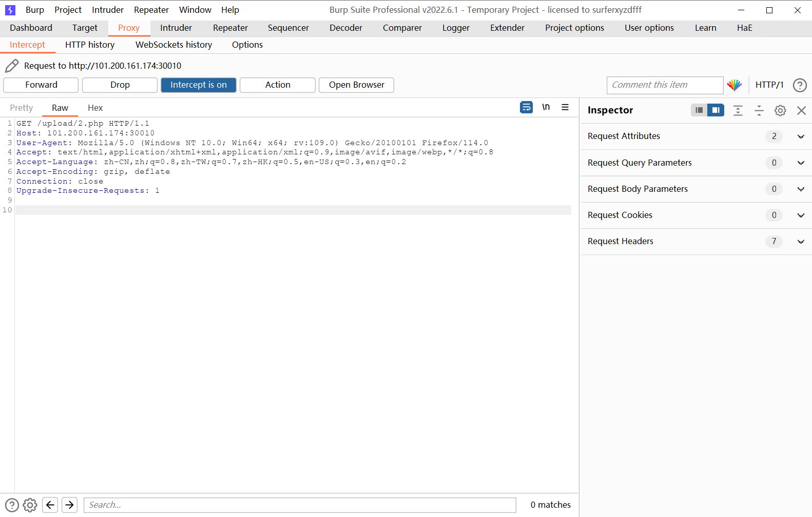This screenshot has width=812, height=517.
Task: Open Proxy Options sub-tab
Action: click(247, 45)
